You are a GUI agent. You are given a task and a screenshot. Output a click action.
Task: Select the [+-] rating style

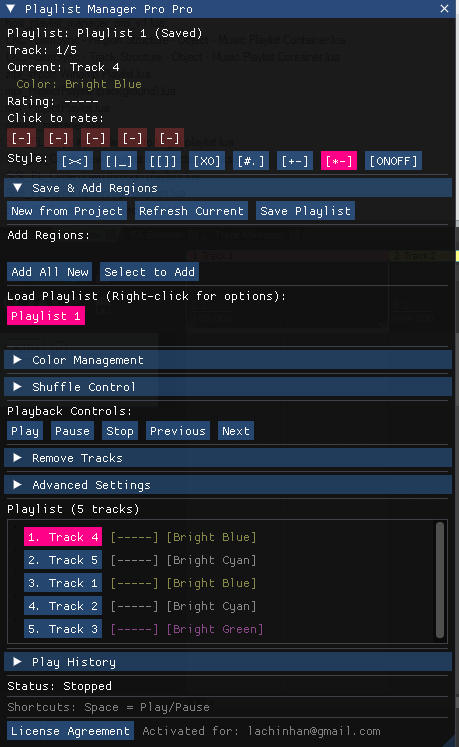pos(295,161)
